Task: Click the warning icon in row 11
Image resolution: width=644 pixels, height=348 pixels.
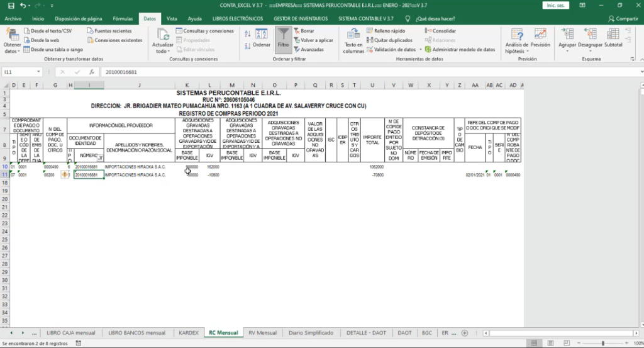Action: (x=65, y=174)
